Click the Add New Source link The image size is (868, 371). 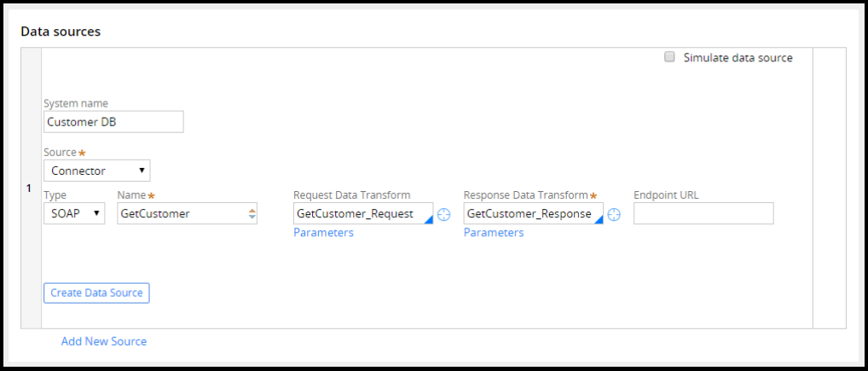pos(104,341)
